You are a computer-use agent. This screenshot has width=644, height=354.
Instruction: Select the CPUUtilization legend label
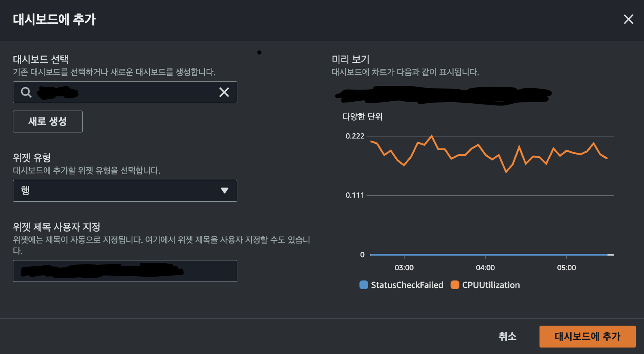[x=491, y=285]
